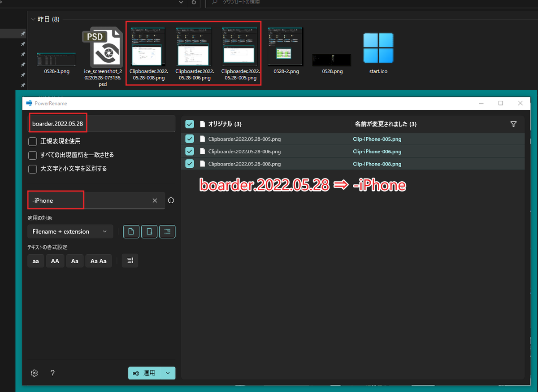Open the help question mark
Screen dimensions: 538x392
point(52,373)
